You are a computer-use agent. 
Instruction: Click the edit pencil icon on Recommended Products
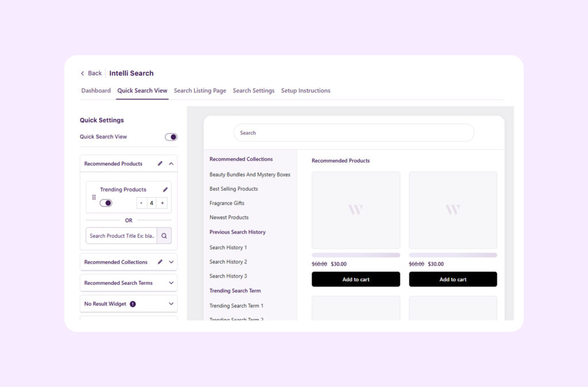tap(160, 163)
